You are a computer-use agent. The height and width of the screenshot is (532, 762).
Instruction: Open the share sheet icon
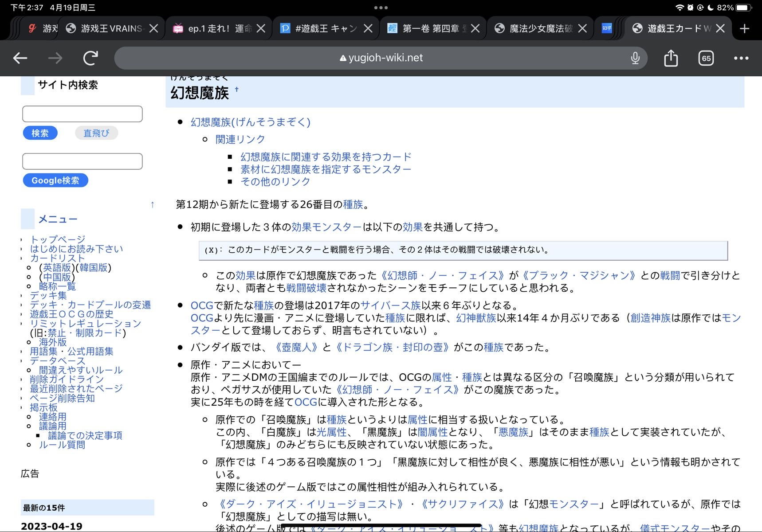[671, 58]
